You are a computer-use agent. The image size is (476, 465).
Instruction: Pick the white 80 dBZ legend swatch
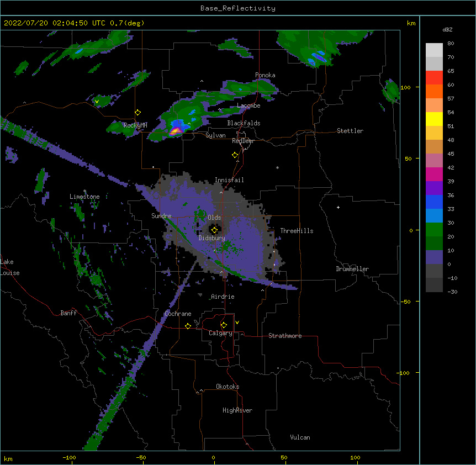click(434, 50)
